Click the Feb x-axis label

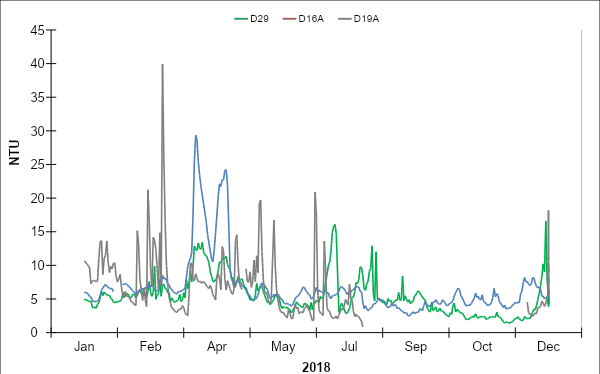click(150, 347)
